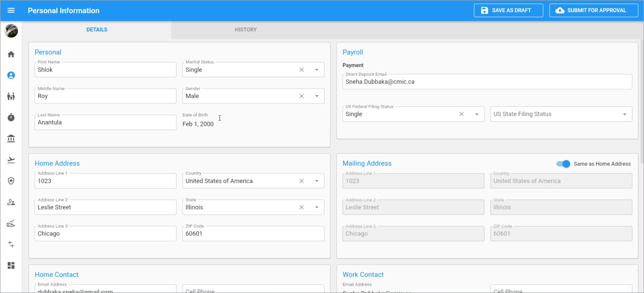Click the Home Contact section heading
Viewport: 644px width, 293px height.
(57, 275)
